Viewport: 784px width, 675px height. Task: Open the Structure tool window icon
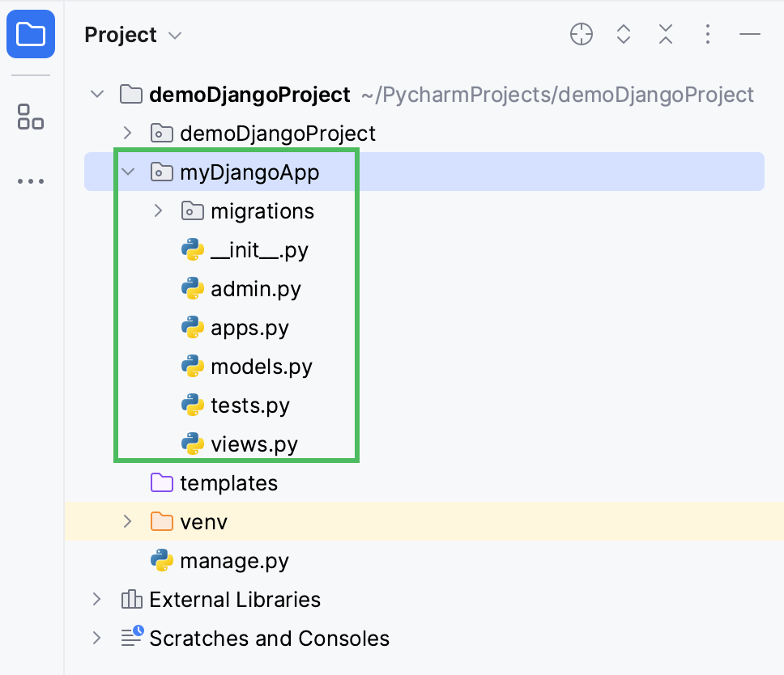pos(30,117)
